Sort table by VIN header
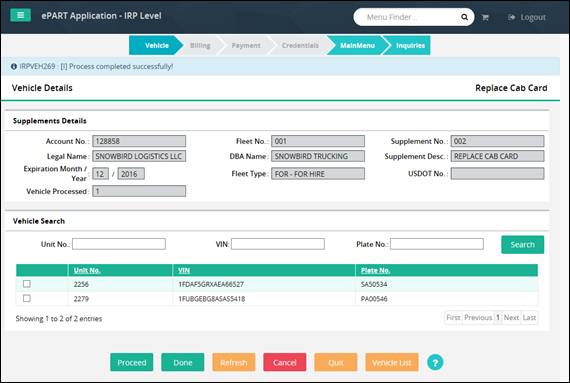Viewport: 570px width, 383px height. tap(184, 270)
